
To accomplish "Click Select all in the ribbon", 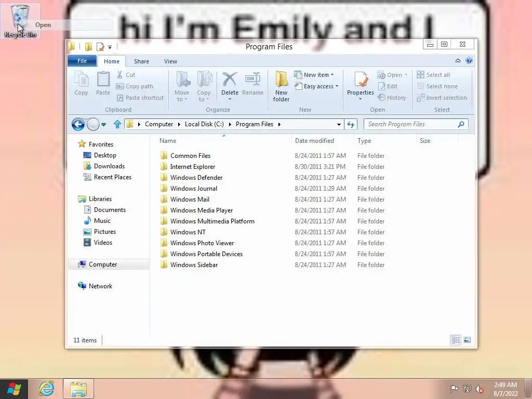I will tap(433, 75).
